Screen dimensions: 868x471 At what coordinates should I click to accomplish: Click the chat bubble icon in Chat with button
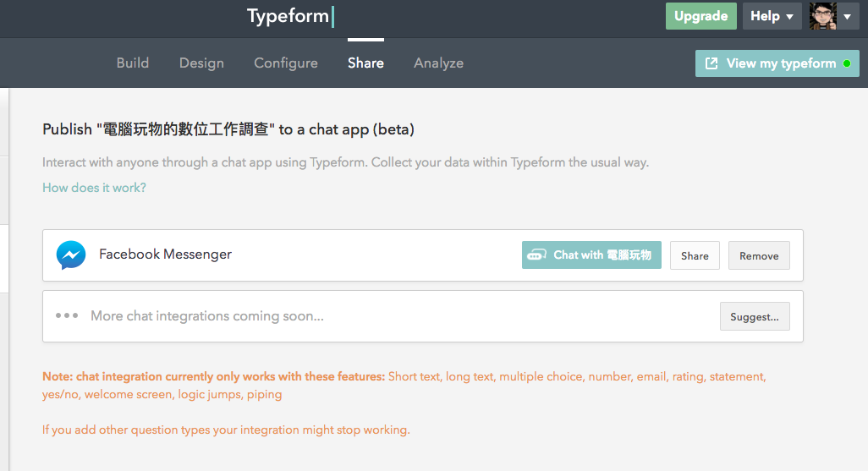tap(536, 255)
